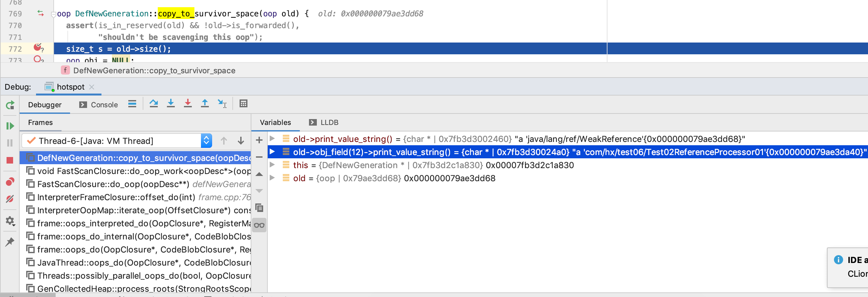Switch to the Console tab
The image size is (868, 297).
103,105
